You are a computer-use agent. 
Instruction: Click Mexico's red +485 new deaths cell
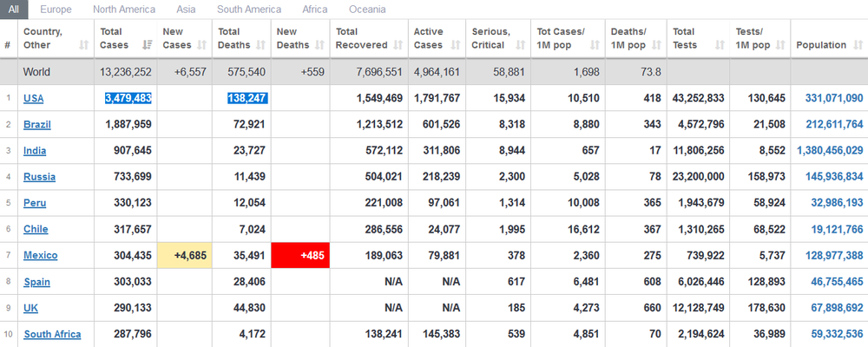[299, 255]
